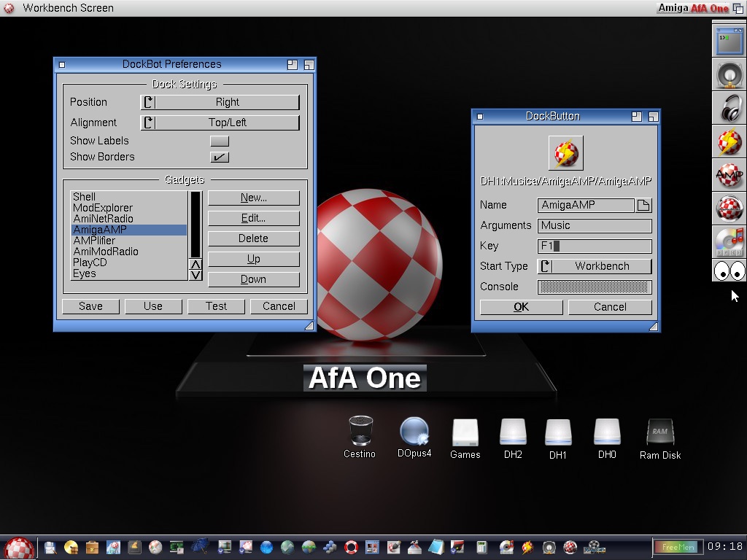
Task: Click the Shell icon in right dock
Action: tap(729, 41)
